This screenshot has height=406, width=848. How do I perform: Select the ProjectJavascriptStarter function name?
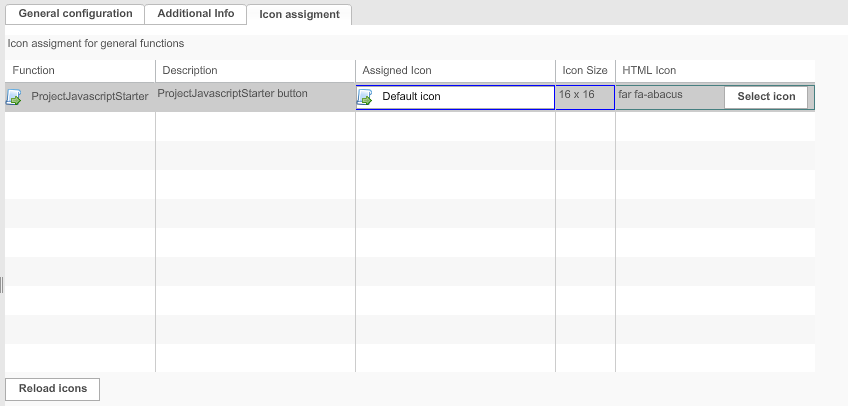click(x=90, y=97)
